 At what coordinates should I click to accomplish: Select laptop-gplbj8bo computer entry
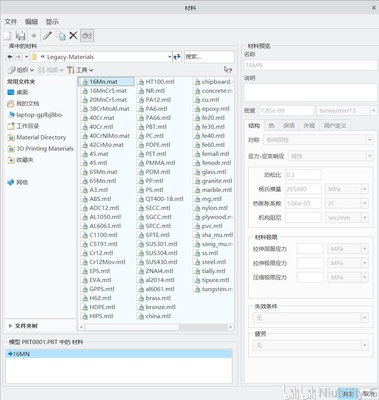(x=35, y=115)
